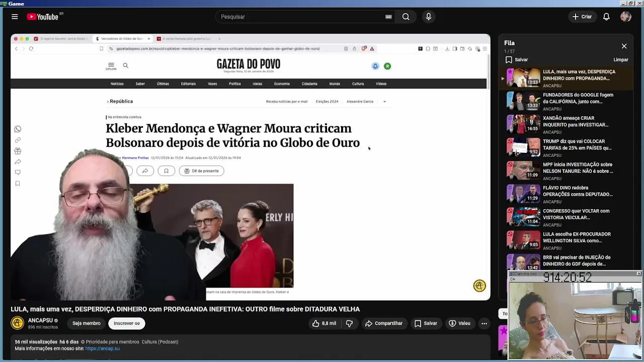Viewport: 644px width, 362px height.
Task: Click the gold ANCAPSU watermark logo in player
Action: (x=479, y=286)
